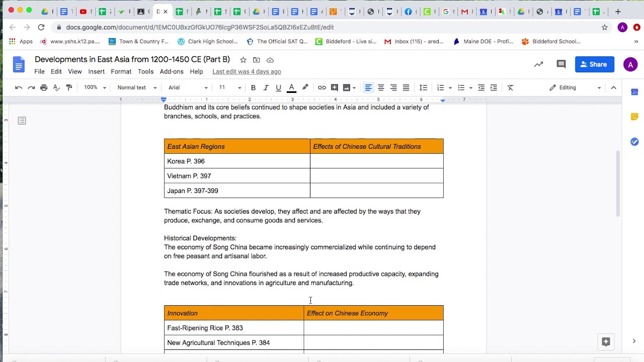Clear formatting with the toolbar icon
This screenshot has width=644, height=362.
[x=510, y=87]
